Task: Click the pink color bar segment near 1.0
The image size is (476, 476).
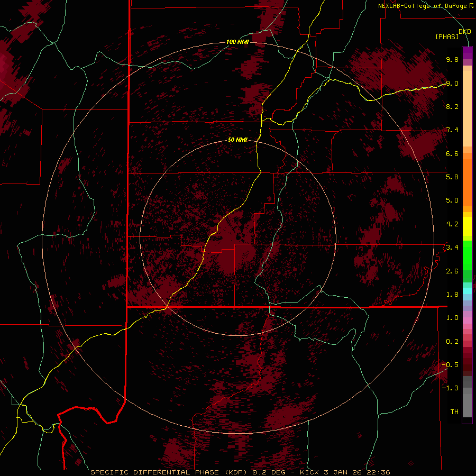Action: 467,321
